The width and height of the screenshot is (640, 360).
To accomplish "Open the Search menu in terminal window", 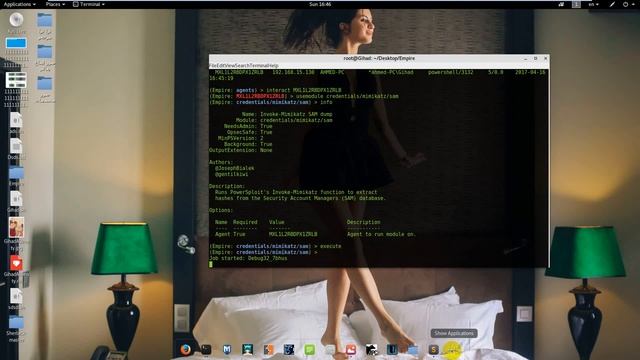I will coord(242,66).
